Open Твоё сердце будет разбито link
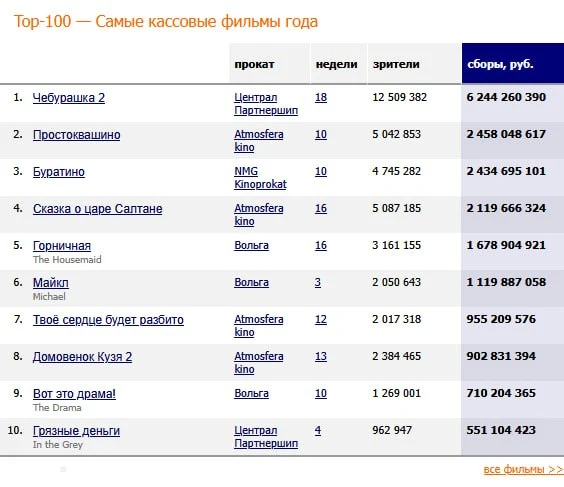The height and width of the screenshot is (487, 564). click(108, 320)
